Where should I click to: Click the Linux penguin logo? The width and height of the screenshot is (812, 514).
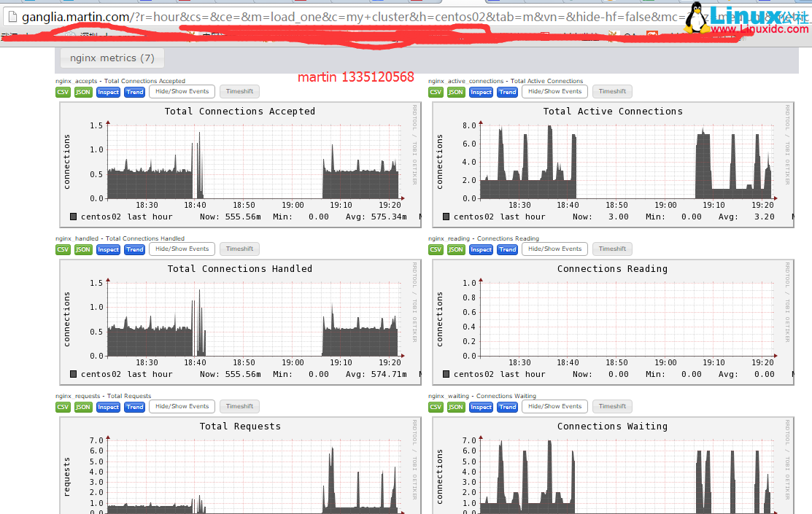(x=699, y=18)
